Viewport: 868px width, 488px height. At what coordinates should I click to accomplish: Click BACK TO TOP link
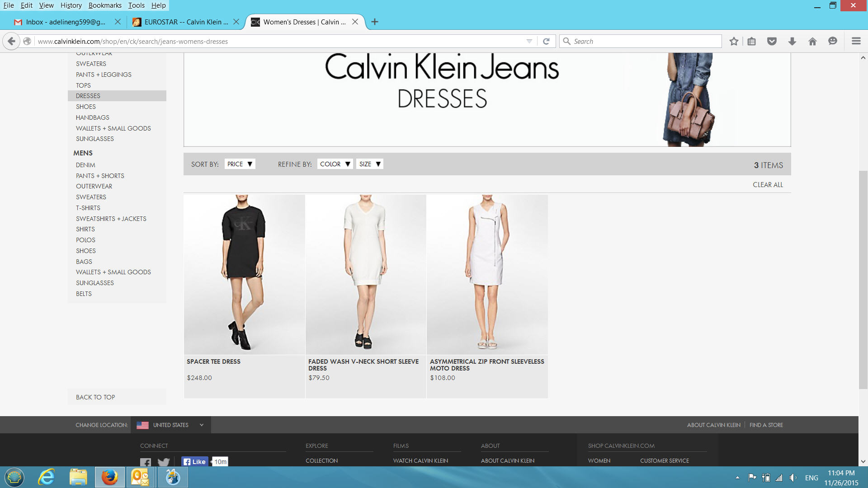(x=95, y=397)
